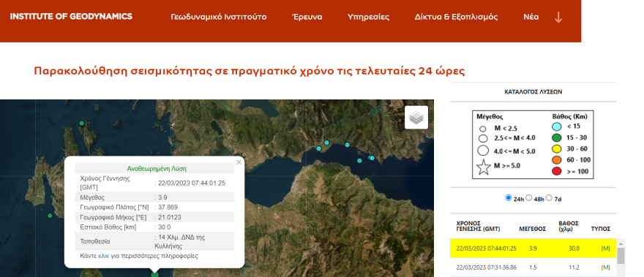The height and width of the screenshot is (277, 644).
Task: Click the 37.869 latitude value in the popup
Action: coord(168,208)
